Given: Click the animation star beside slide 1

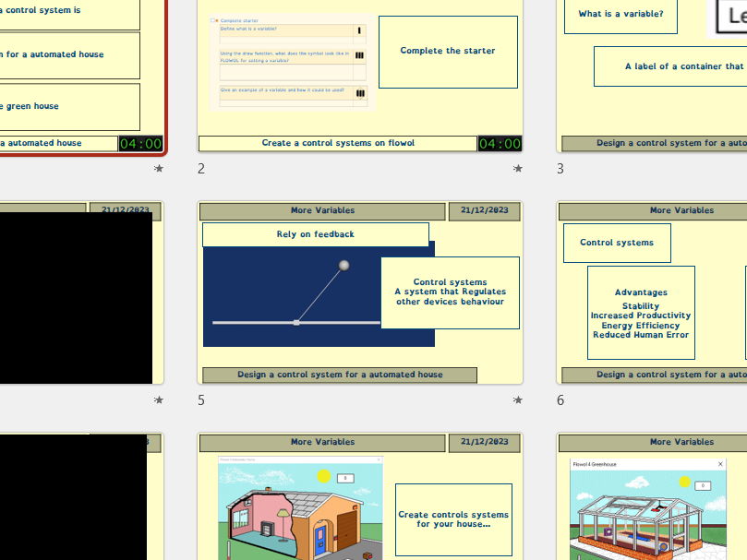Looking at the screenshot, I should pyautogui.click(x=159, y=168).
